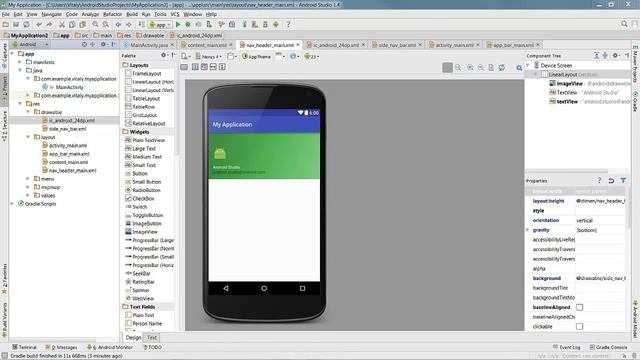Open Search Everywhere magnifier at top right
The image size is (640, 360).
click(624, 24)
